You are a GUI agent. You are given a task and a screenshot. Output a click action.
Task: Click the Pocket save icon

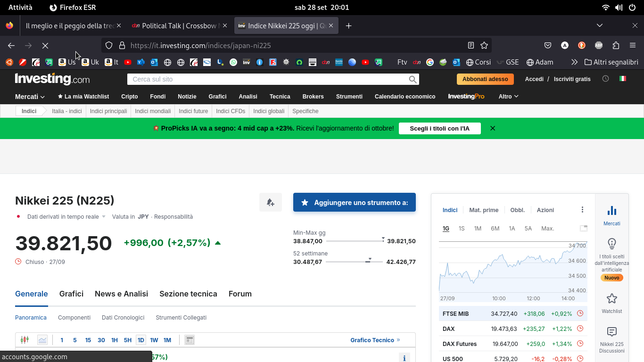click(x=548, y=45)
